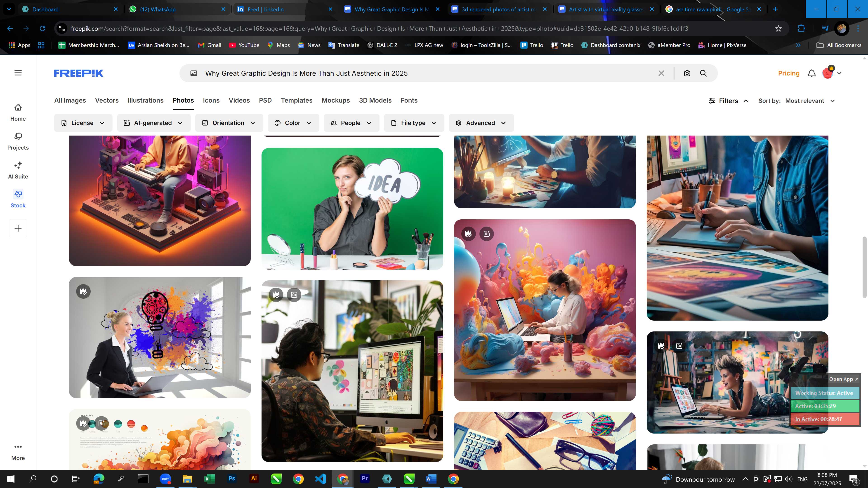Open the More menu in the sidebar
This screenshot has width=868, height=488.
click(18, 452)
